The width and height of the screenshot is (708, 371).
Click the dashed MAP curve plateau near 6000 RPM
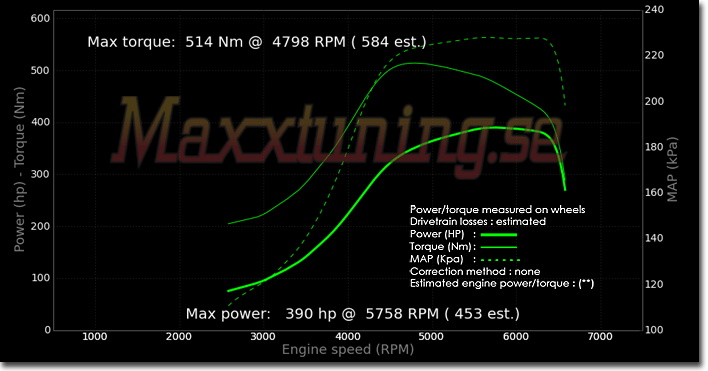pos(515,38)
